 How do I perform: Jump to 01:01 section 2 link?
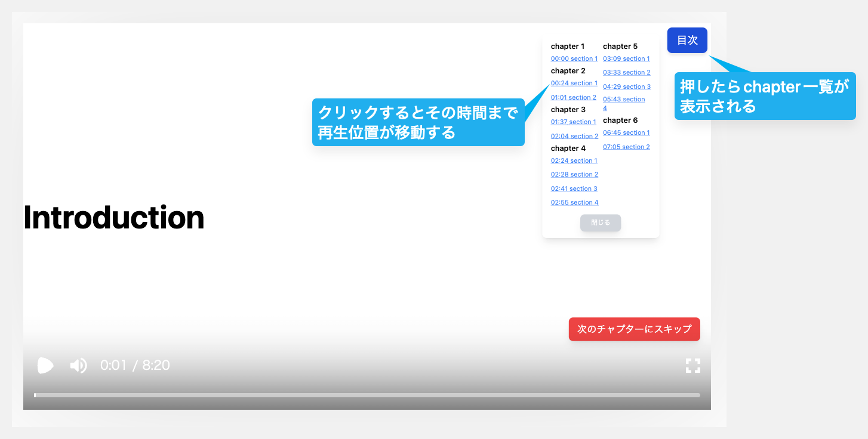(x=574, y=97)
